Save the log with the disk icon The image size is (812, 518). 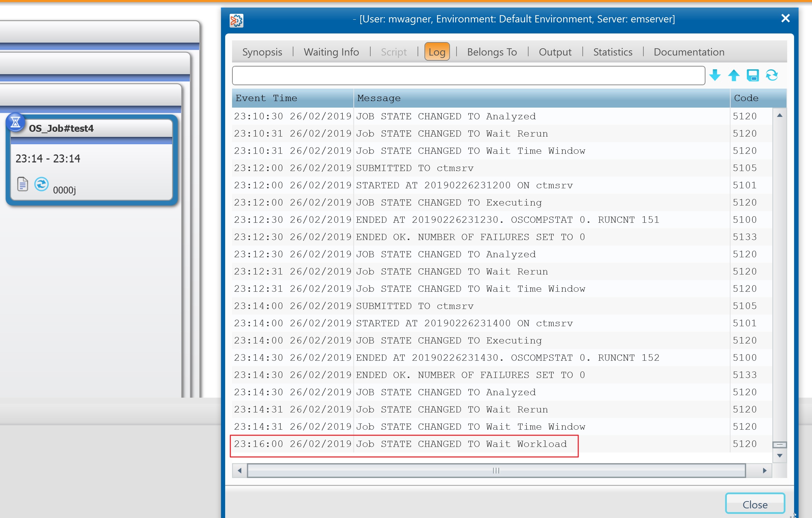click(753, 75)
